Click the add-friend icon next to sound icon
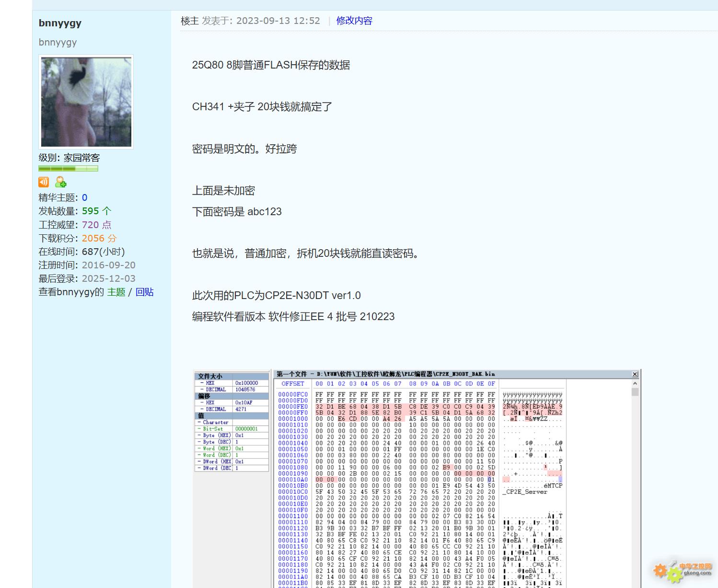The image size is (718, 588). [60, 182]
